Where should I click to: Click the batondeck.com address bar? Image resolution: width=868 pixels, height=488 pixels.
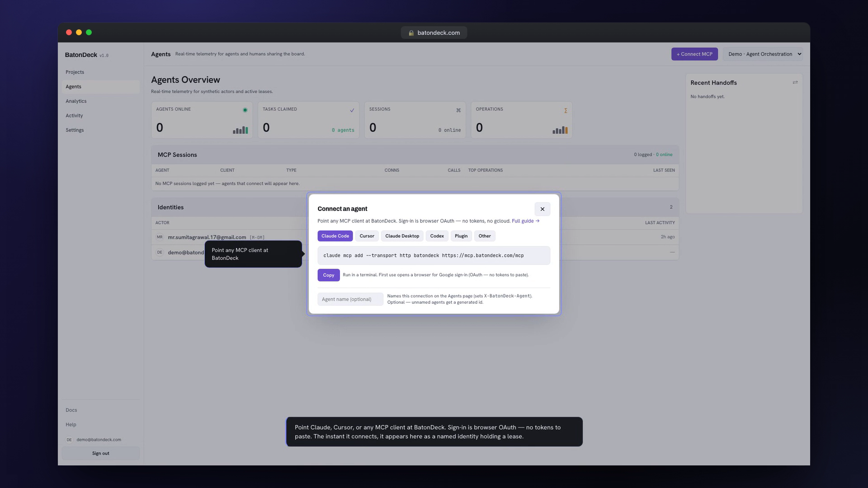[434, 33]
